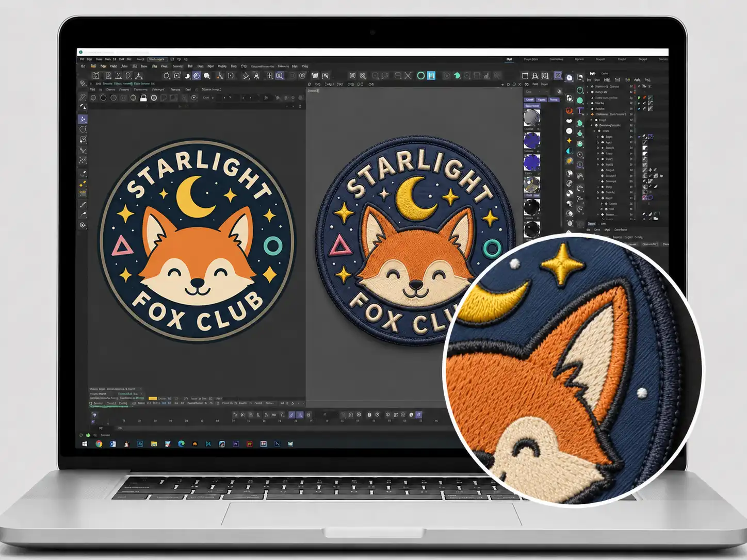Click the first purple button above material previews

tap(529, 100)
